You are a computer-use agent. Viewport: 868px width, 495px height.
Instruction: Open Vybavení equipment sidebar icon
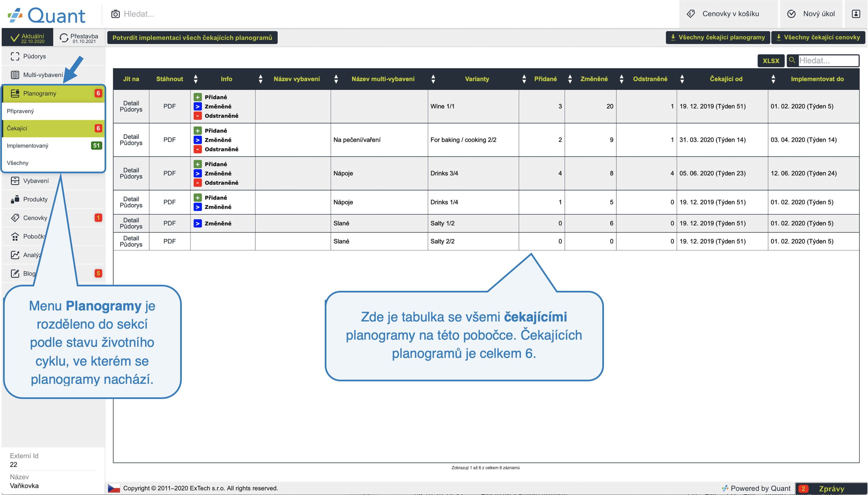pos(15,181)
